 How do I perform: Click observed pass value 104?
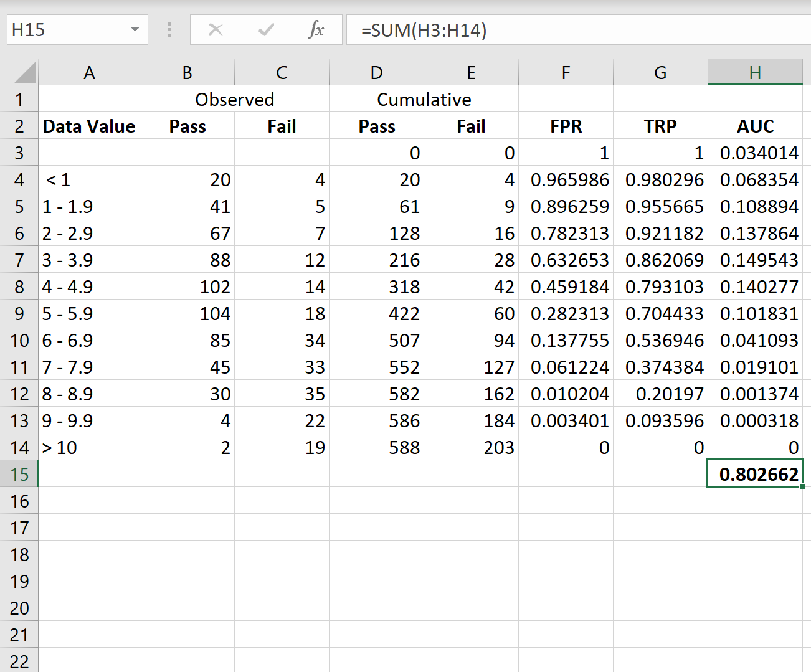point(187,313)
